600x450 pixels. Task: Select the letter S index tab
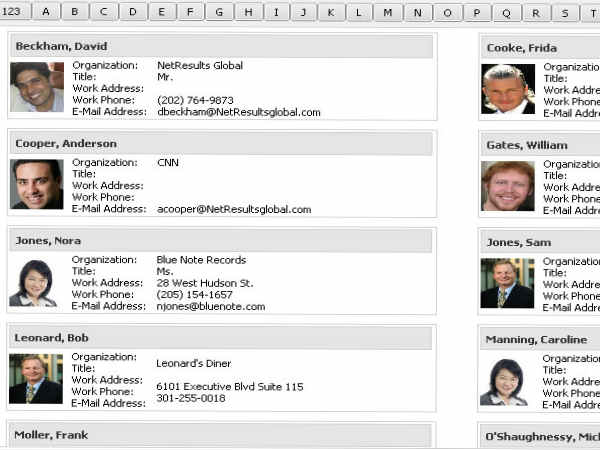(565, 13)
